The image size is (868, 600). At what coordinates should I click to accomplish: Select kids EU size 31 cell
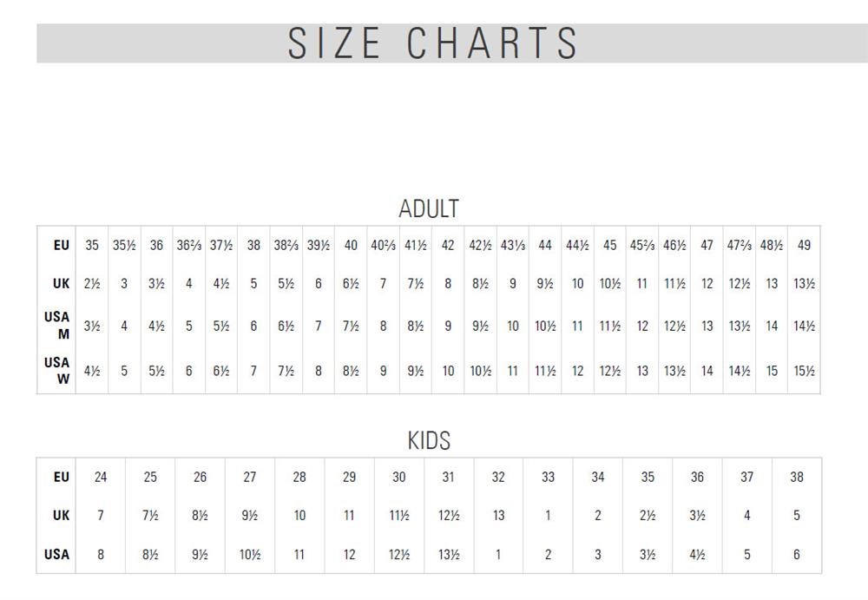[448, 478]
